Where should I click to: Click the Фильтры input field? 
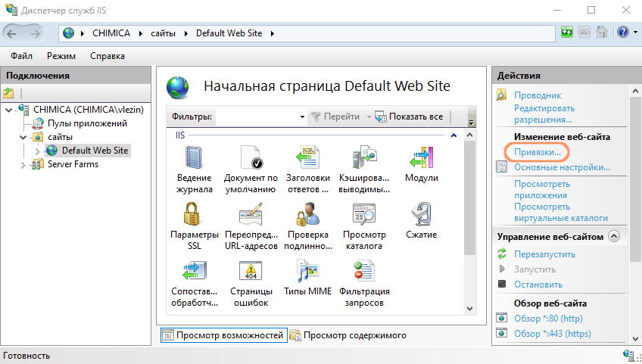[256, 117]
